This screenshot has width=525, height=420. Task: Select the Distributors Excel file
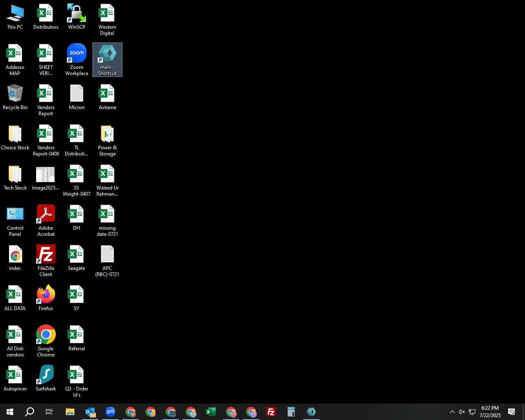coord(46,17)
